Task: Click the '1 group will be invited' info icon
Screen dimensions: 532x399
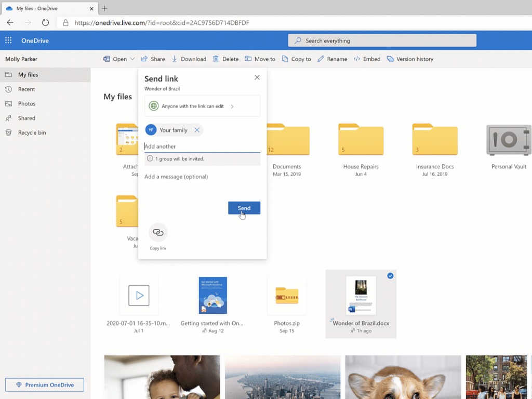Action: (150, 158)
